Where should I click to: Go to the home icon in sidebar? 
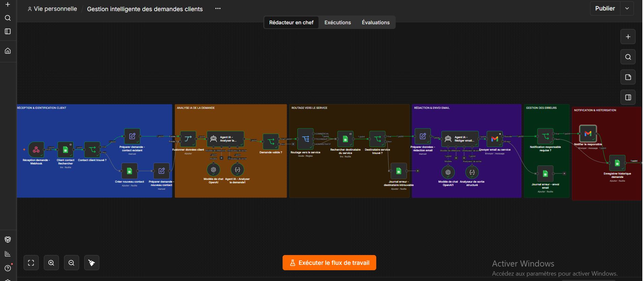click(x=8, y=51)
